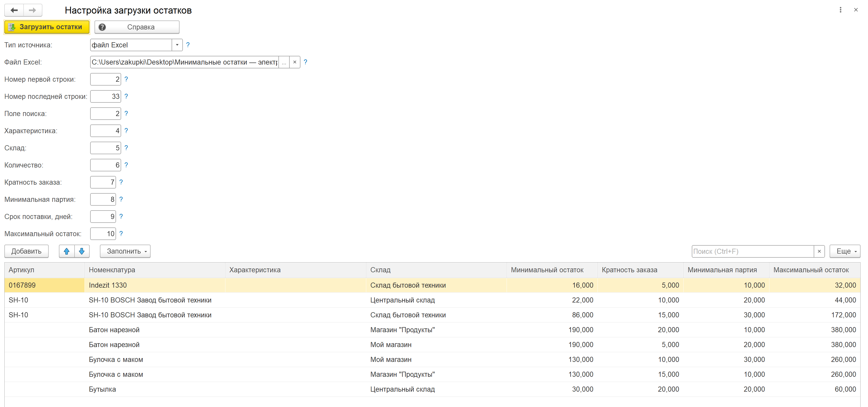
Task: Clear the Excel file path
Action: pos(295,62)
